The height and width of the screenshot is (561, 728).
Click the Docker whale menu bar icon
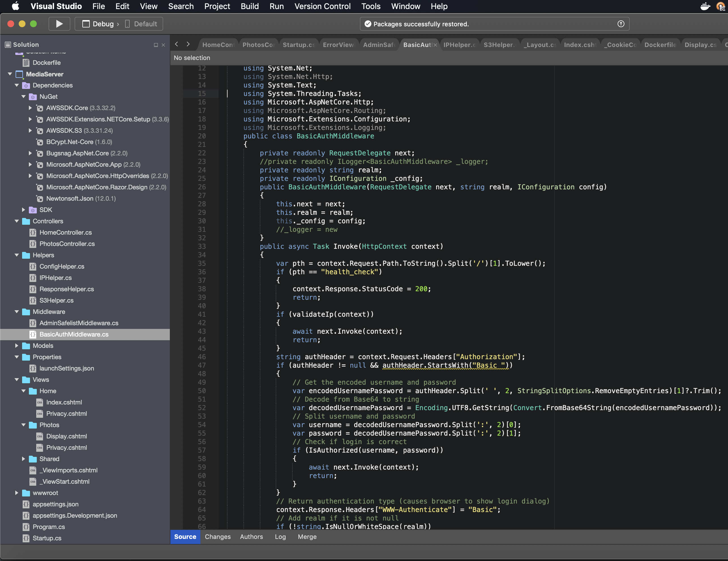click(x=705, y=6)
